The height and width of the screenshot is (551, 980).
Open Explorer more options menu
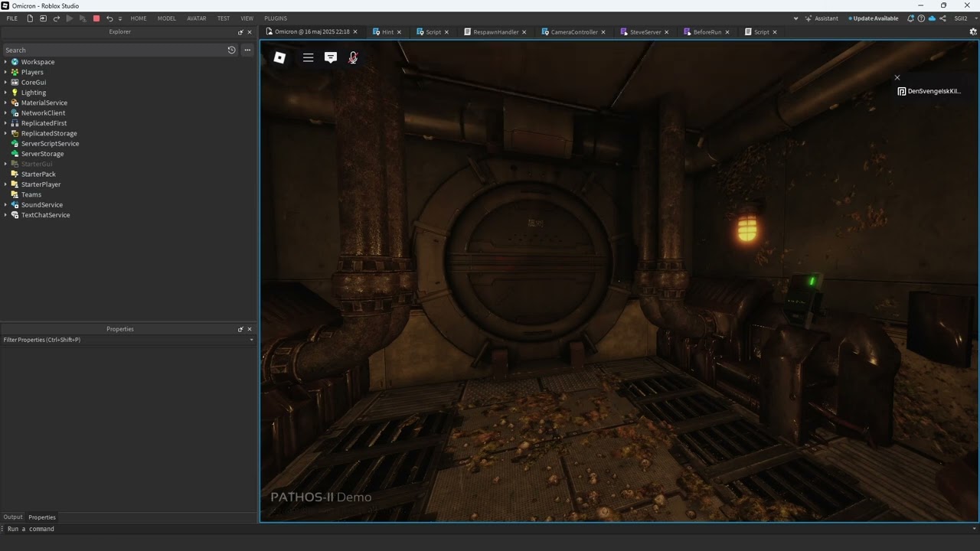point(247,50)
